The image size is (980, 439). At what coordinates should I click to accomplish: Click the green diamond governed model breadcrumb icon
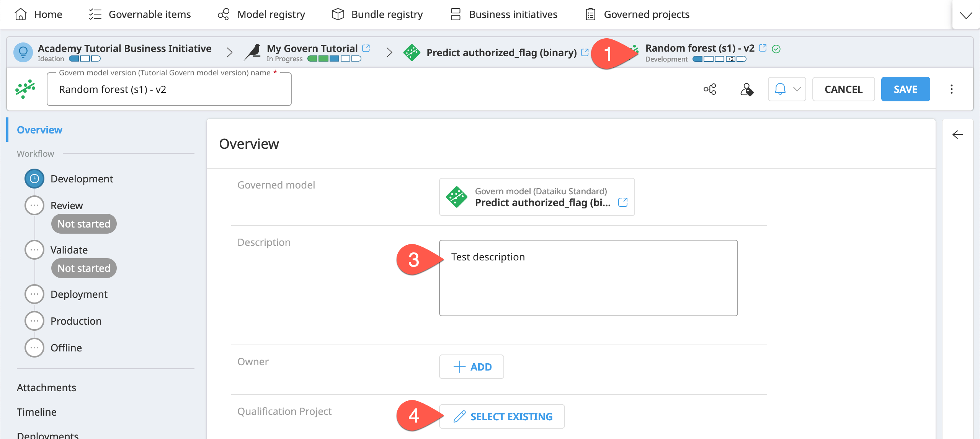coord(412,53)
